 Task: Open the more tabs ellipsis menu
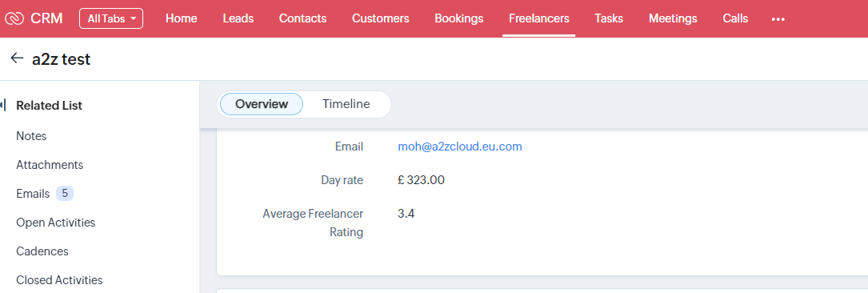[778, 19]
